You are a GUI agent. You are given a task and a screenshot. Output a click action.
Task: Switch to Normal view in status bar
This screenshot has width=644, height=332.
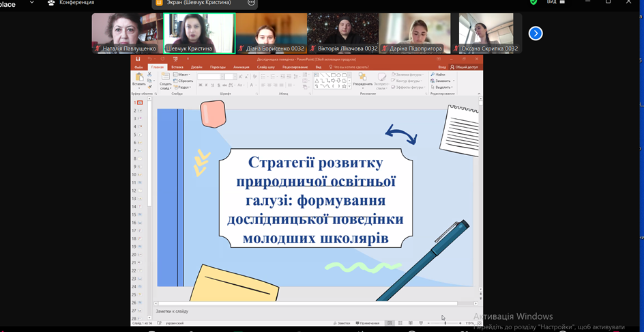point(390,323)
